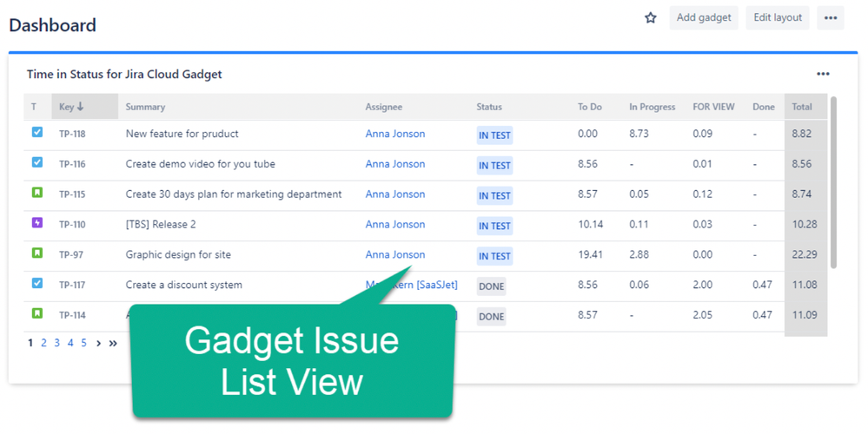Open the gadget's three-dot options menu
The width and height of the screenshot is (868, 434).
(823, 74)
